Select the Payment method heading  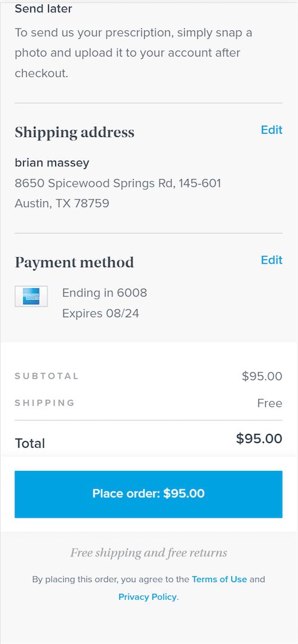tap(74, 262)
